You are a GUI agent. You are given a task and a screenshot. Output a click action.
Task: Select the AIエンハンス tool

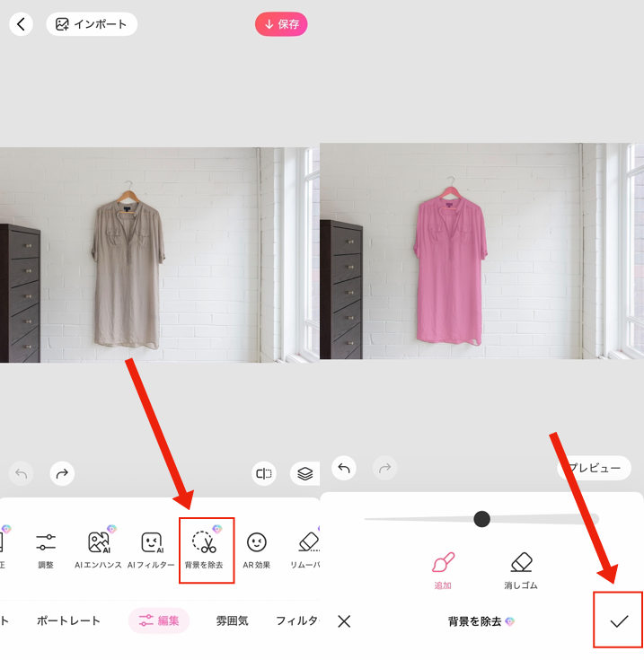[98, 550]
